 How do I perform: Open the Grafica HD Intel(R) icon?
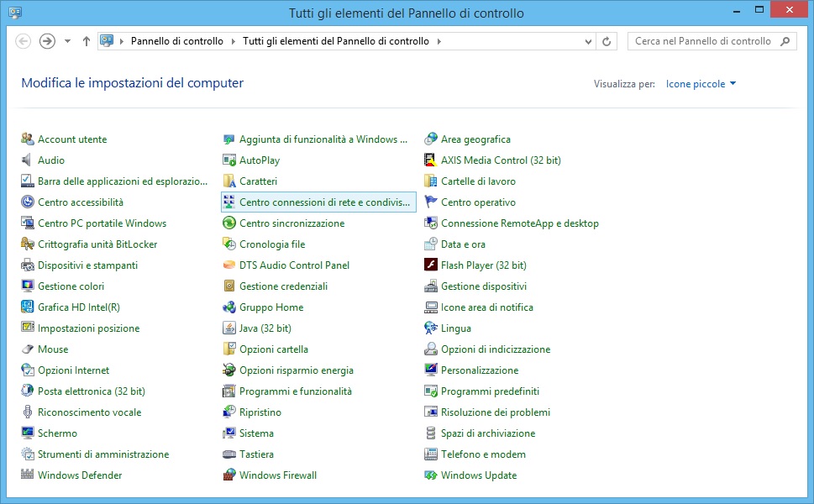pos(27,307)
